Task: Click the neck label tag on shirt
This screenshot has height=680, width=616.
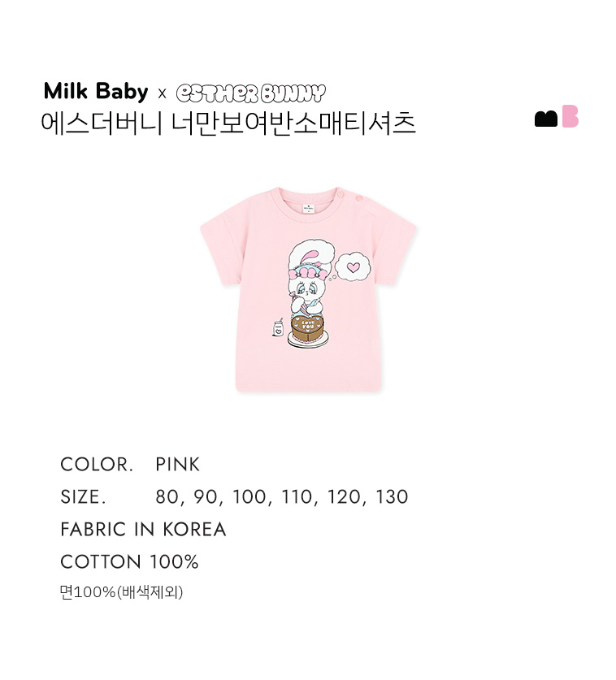Action: [309, 208]
